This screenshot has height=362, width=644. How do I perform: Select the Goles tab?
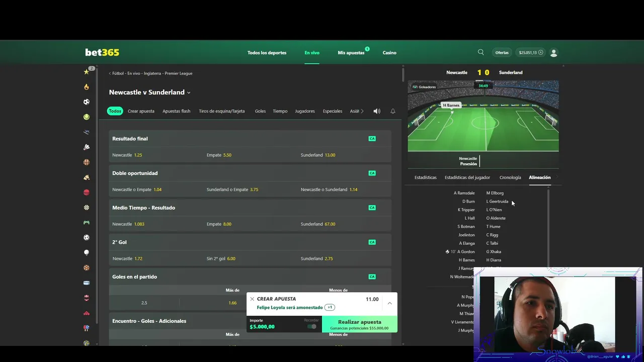[x=260, y=111]
